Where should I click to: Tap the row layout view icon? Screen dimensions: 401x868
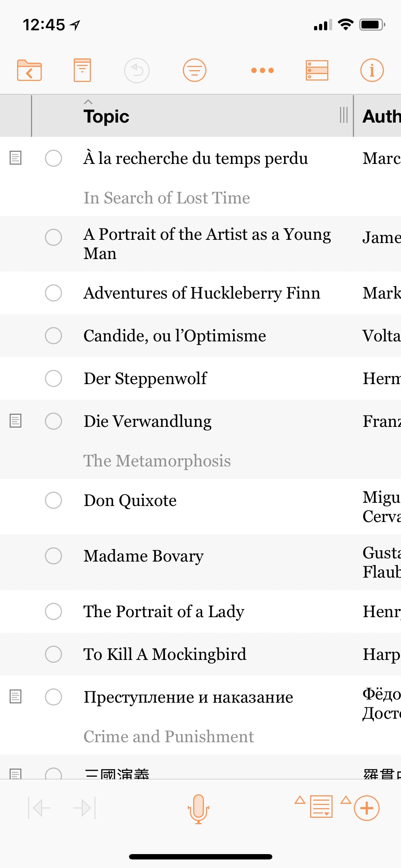pos(317,70)
